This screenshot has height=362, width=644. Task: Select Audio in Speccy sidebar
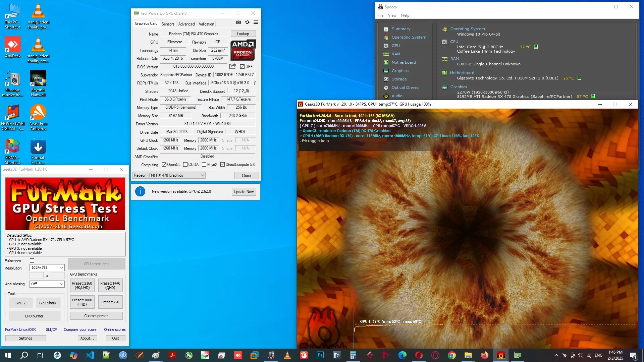pyautogui.click(x=397, y=96)
